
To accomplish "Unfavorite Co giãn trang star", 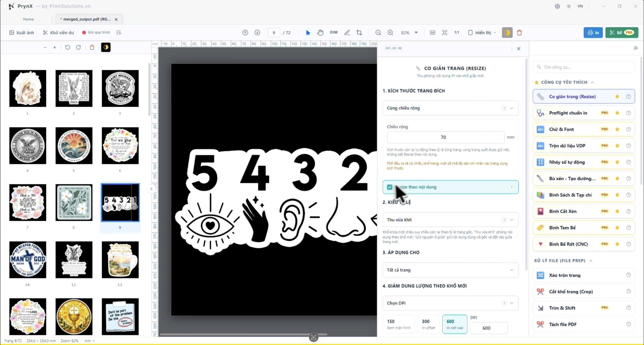I will tap(617, 96).
